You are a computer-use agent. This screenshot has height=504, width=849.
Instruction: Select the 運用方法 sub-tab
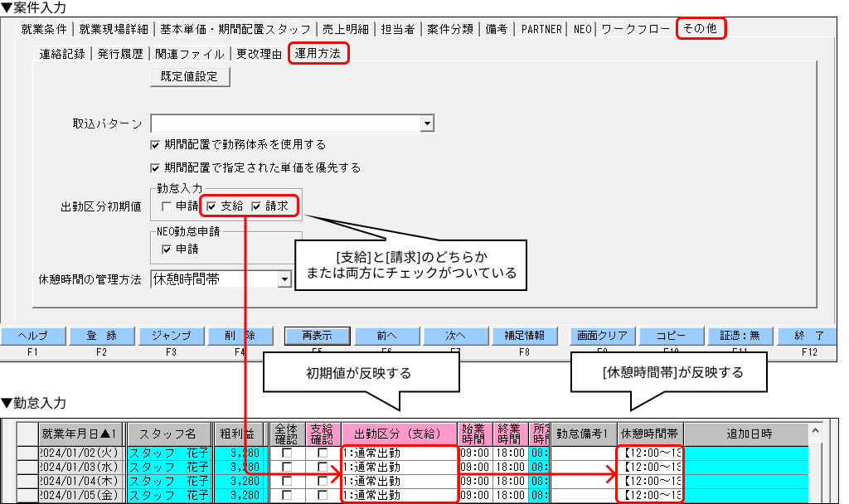318,54
